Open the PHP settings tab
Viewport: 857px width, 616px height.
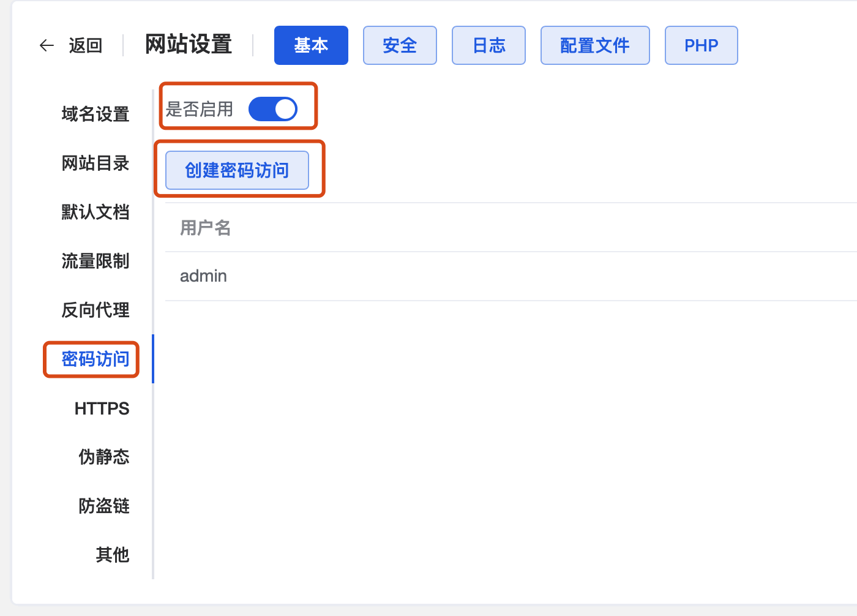click(x=701, y=45)
